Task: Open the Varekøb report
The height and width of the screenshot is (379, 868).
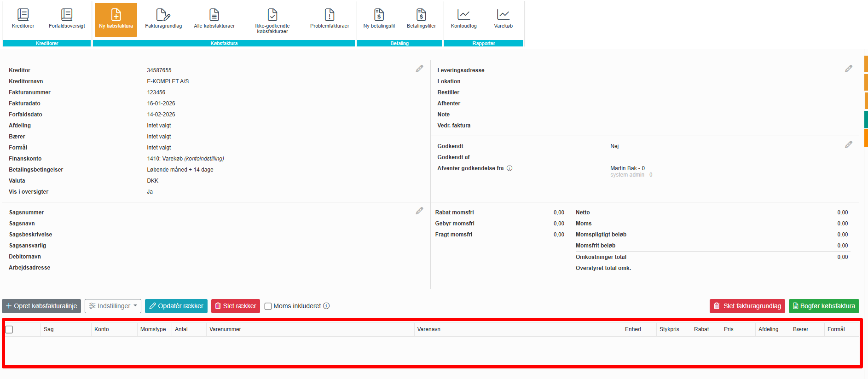Action: 503,19
